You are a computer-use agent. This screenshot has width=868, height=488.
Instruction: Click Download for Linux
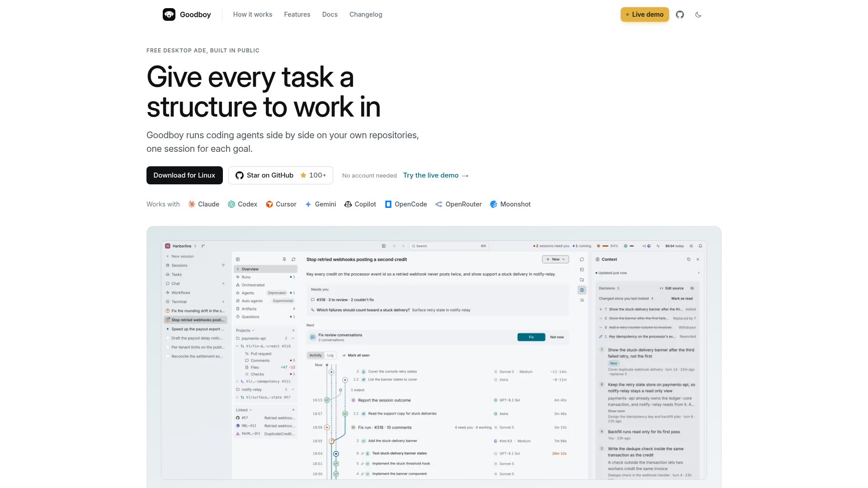pyautogui.click(x=184, y=175)
